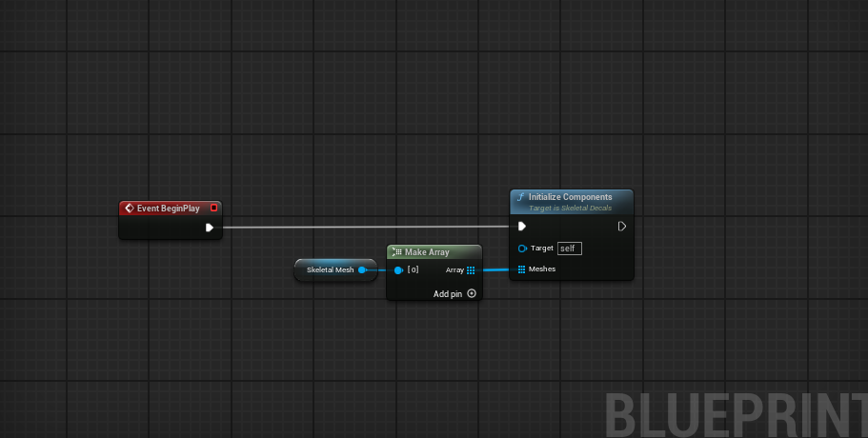
Task: Click the self field next to Target
Action: [570, 249]
